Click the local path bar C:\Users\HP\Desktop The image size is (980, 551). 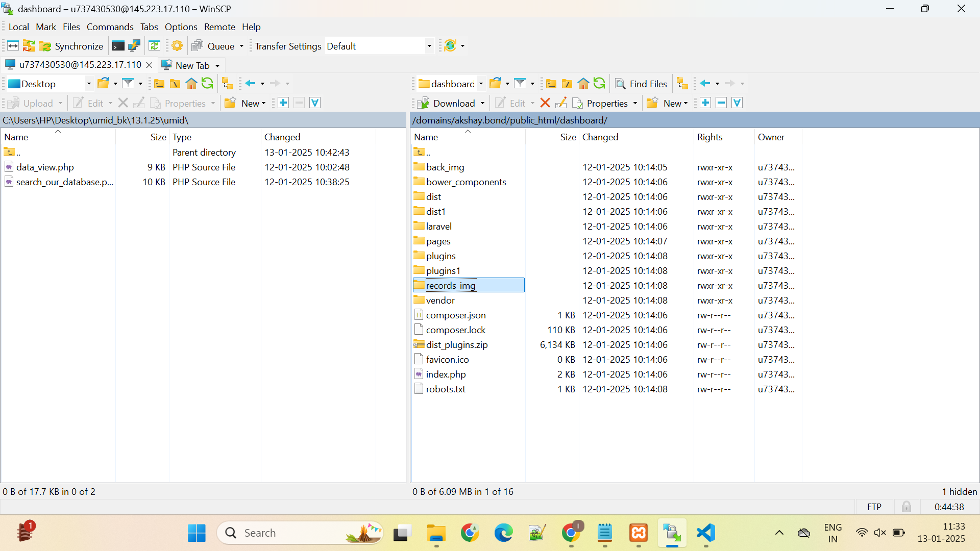pos(203,120)
